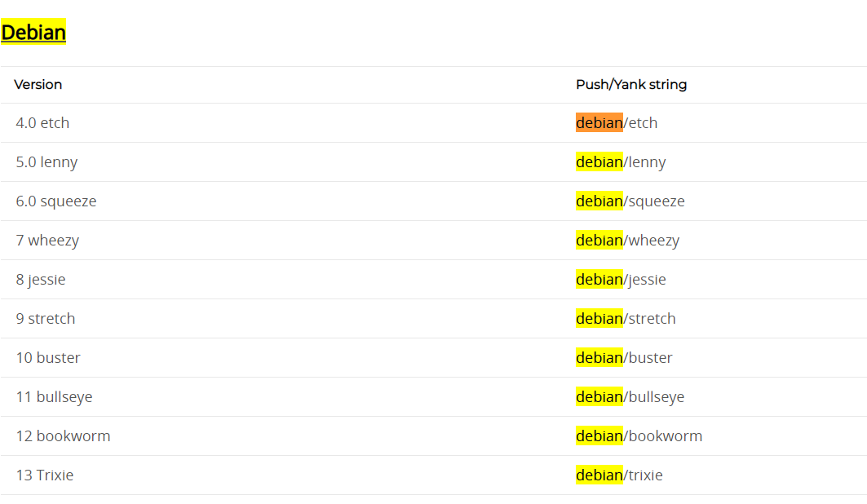Image resolution: width=867 pixels, height=504 pixels.
Task: Click the 5.0 lenny version cell
Action: click(x=47, y=162)
